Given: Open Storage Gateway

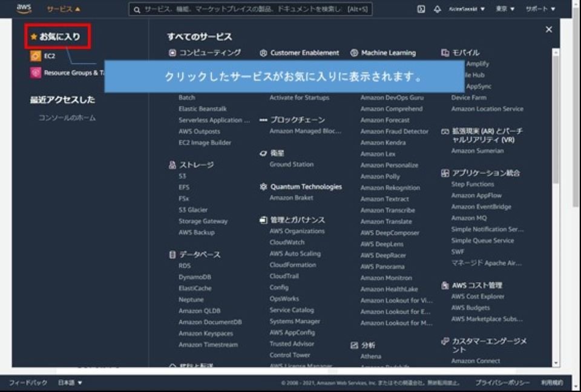Looking at the screenshot, I should point(203,221).
